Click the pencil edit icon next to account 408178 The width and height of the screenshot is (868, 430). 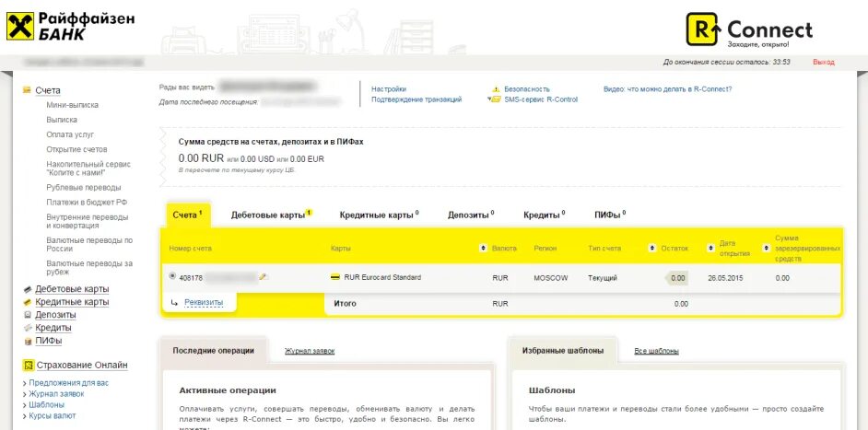[264, 277]
